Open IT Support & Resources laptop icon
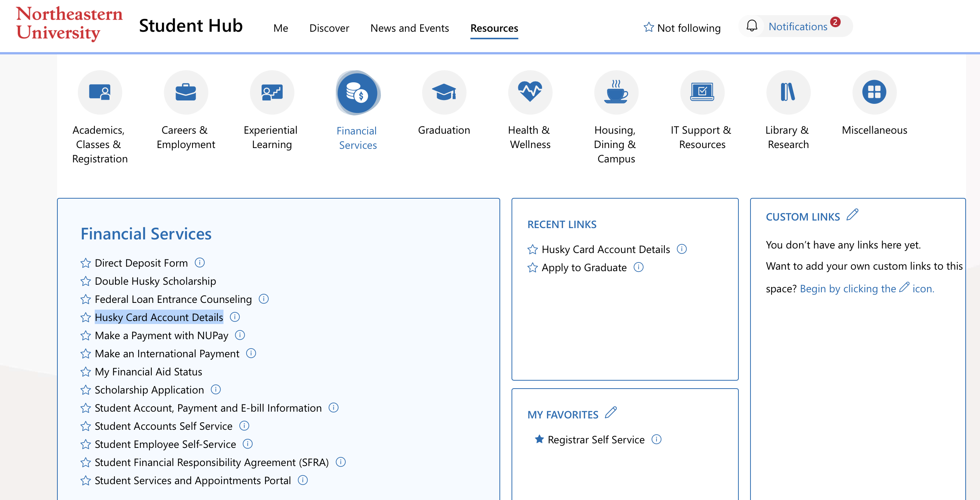Screen dimensions: 980x500 coord(702,93)
